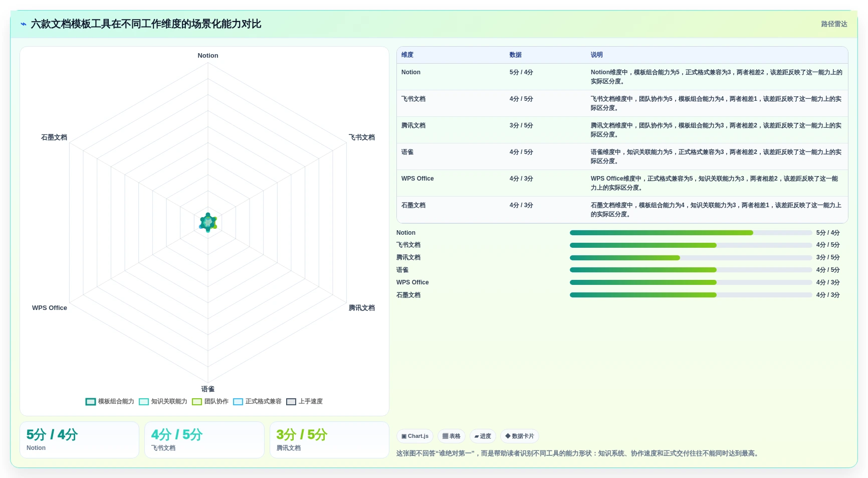Viewport: 868px width, 478px height.
Task: Click the WPS Office axis label on radar
Action: (50, 308)
